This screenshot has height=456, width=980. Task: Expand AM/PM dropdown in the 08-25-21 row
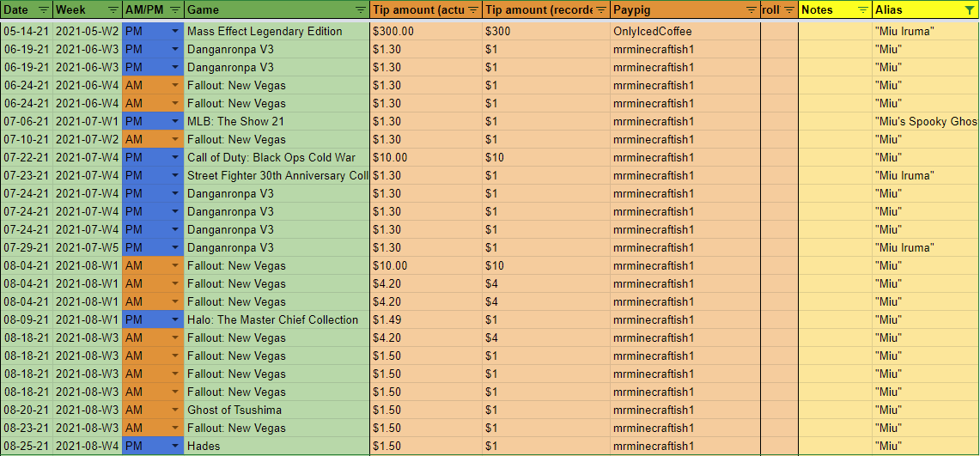click(174, 446)
